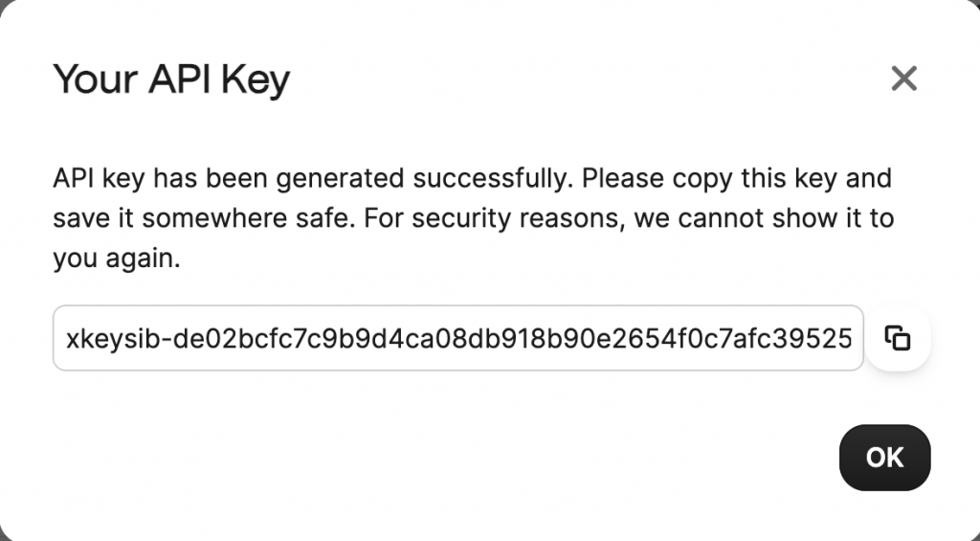Hit OK to acknowledge the generated key

tap(884, 458)
